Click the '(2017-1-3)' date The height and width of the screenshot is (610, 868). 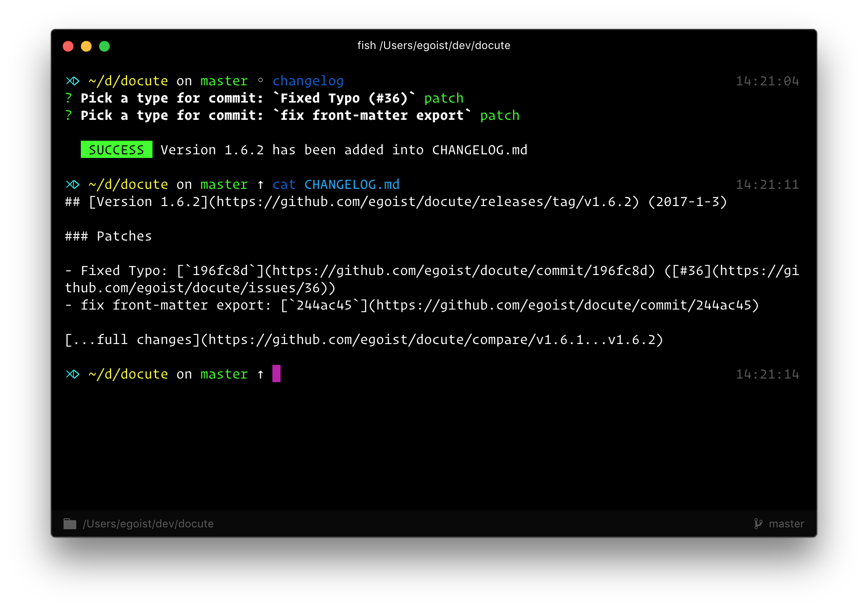(687, 202)
